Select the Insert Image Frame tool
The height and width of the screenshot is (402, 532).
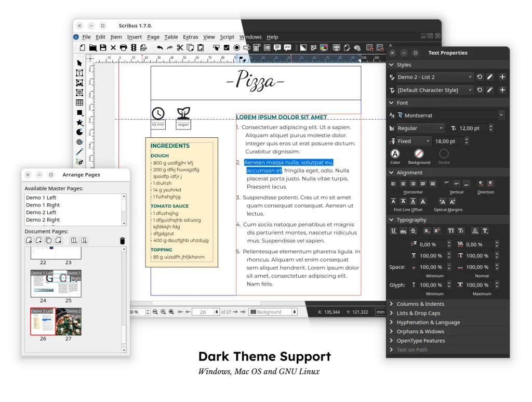(x=79, y=82)
